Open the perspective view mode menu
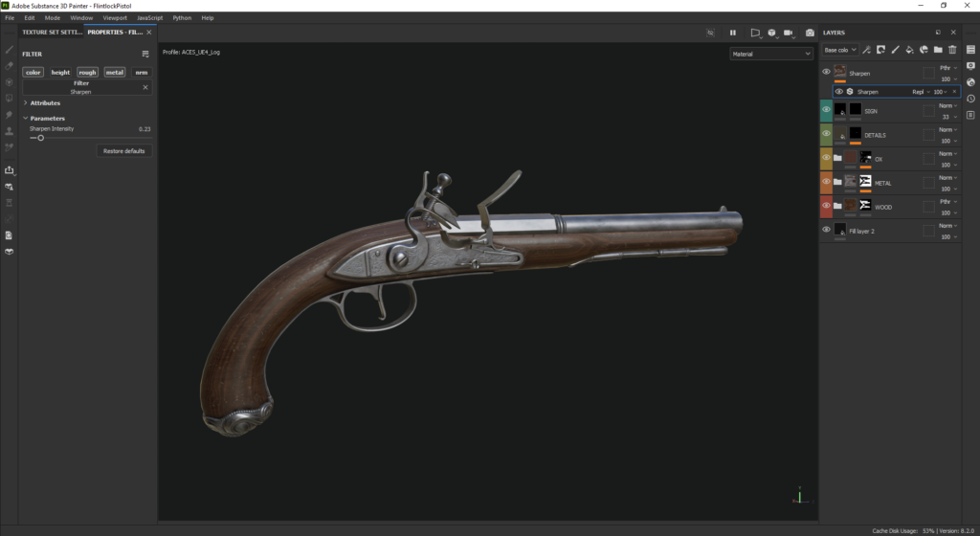The image size is (980, 536). point(755,33)
